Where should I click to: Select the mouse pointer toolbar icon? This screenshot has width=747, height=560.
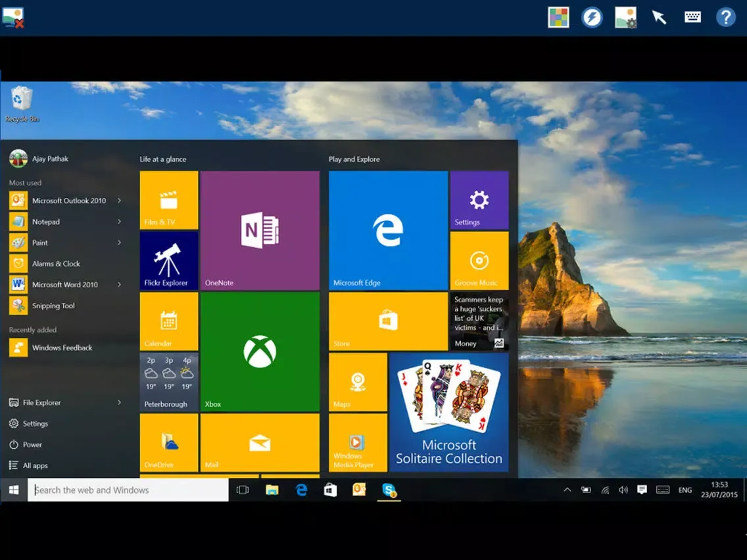point(659,18)
